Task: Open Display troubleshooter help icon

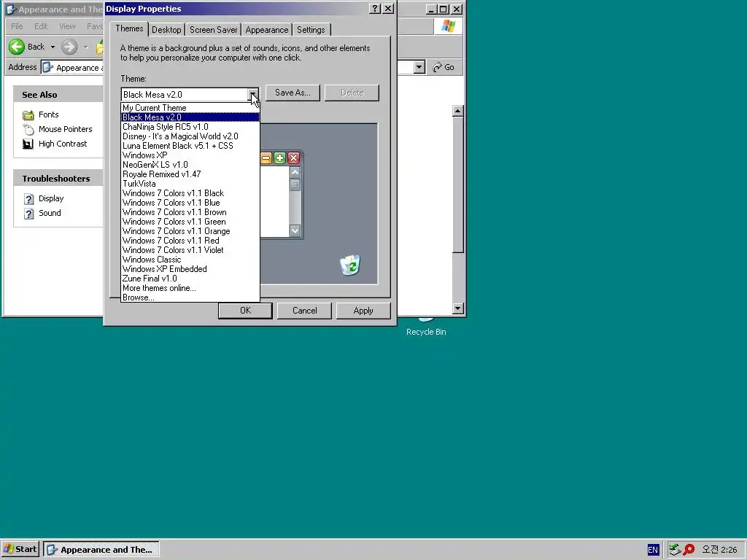Action: click(x=29, y=198)
